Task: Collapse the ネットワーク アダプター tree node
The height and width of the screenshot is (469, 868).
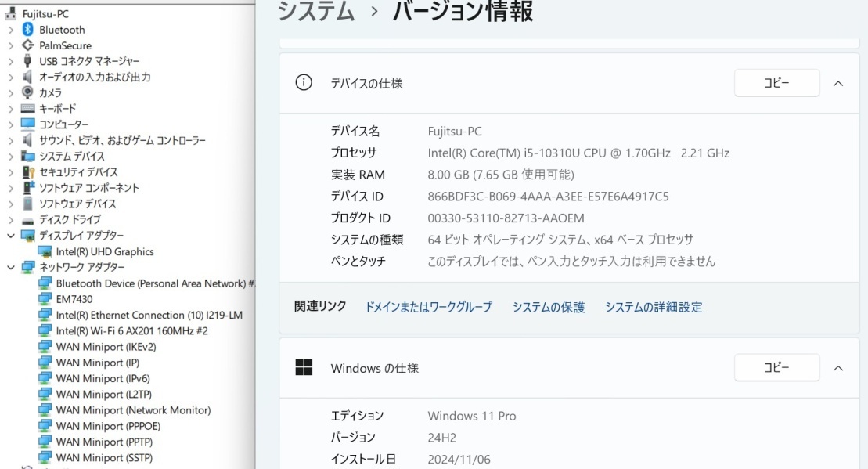Action: pyautogui.click(x=11, y=268)
